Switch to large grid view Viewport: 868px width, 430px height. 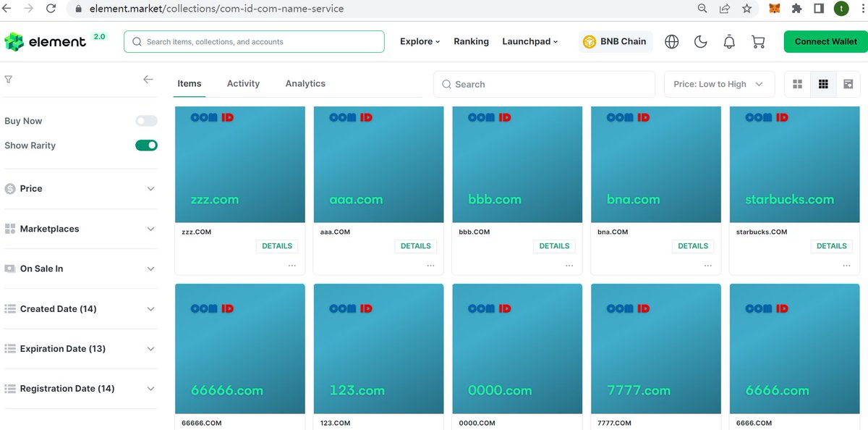click(798, 85)
